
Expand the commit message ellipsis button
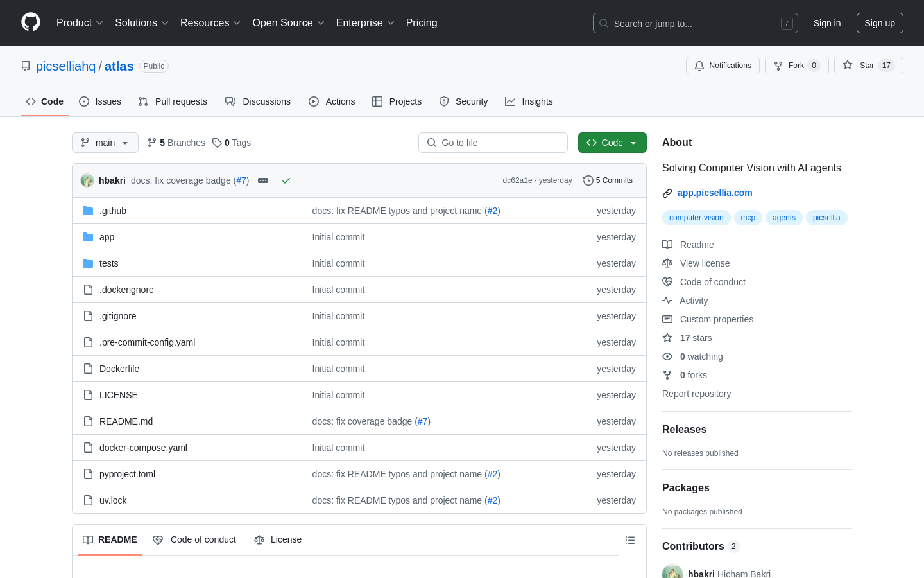263,180
